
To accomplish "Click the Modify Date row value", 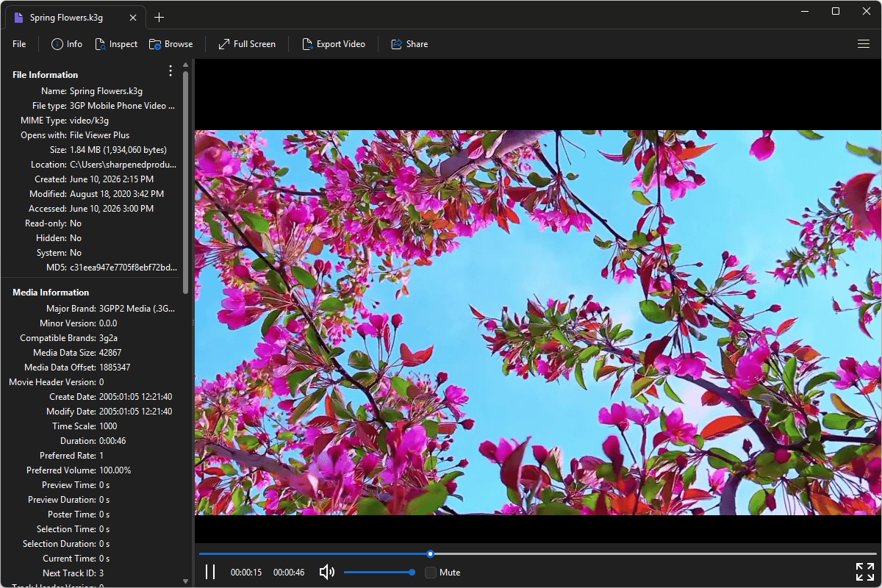I will (x=136, y=412).
